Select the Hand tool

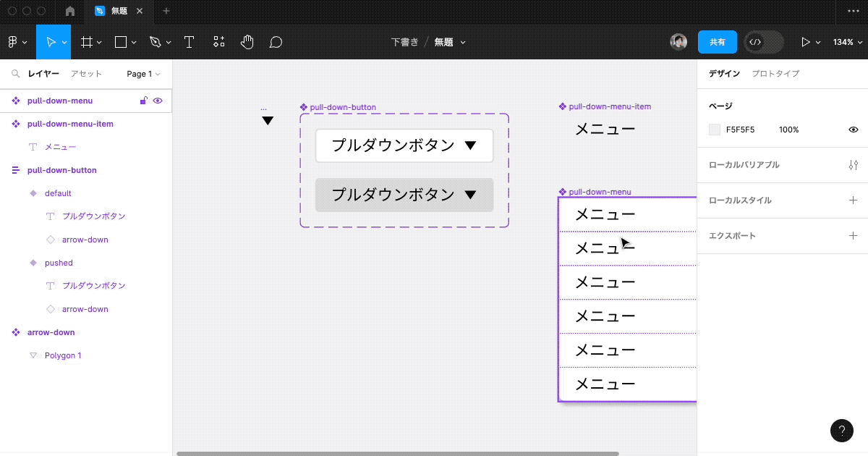coord(247,41)
